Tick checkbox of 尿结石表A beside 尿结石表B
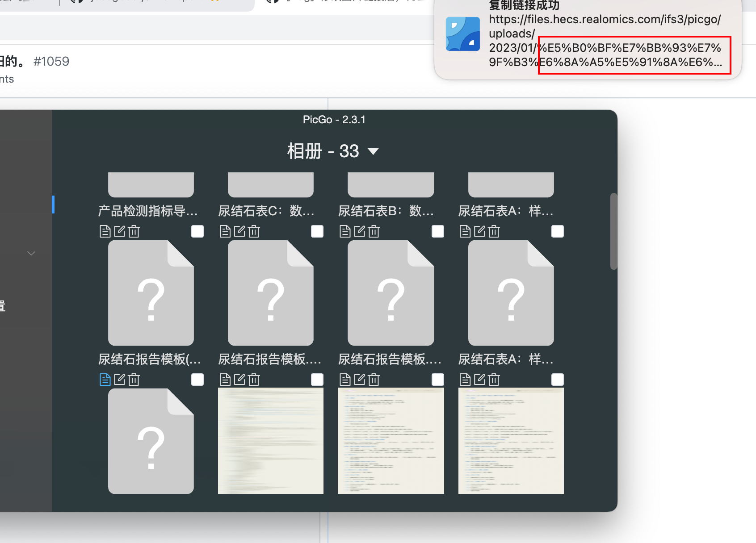This screenshot has width=756, height=543. 558,231
